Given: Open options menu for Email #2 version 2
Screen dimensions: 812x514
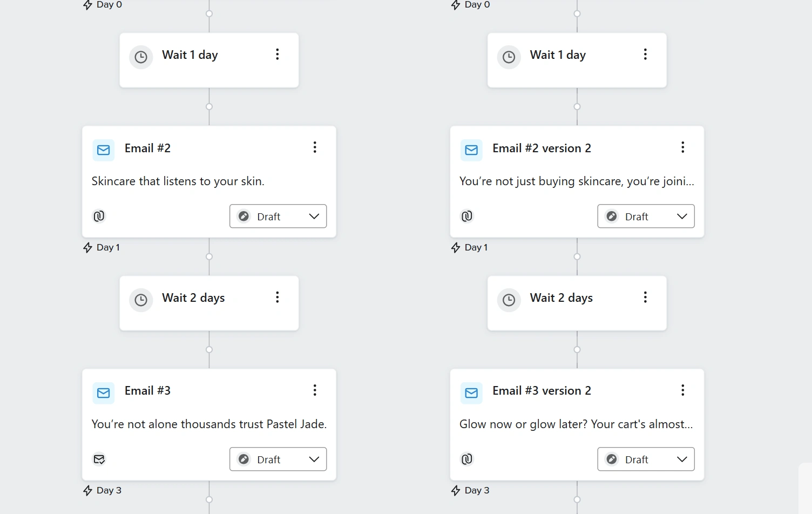Looking at the screenshot, I should 682,147.
